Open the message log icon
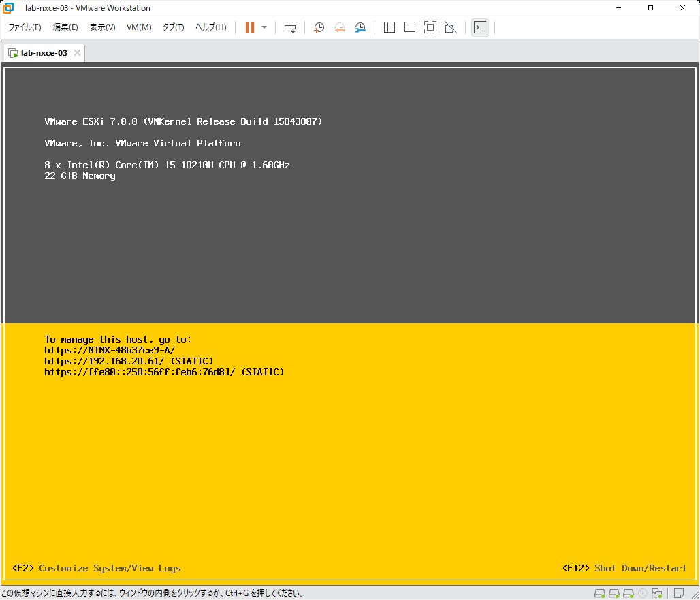 tap(679, 593)
